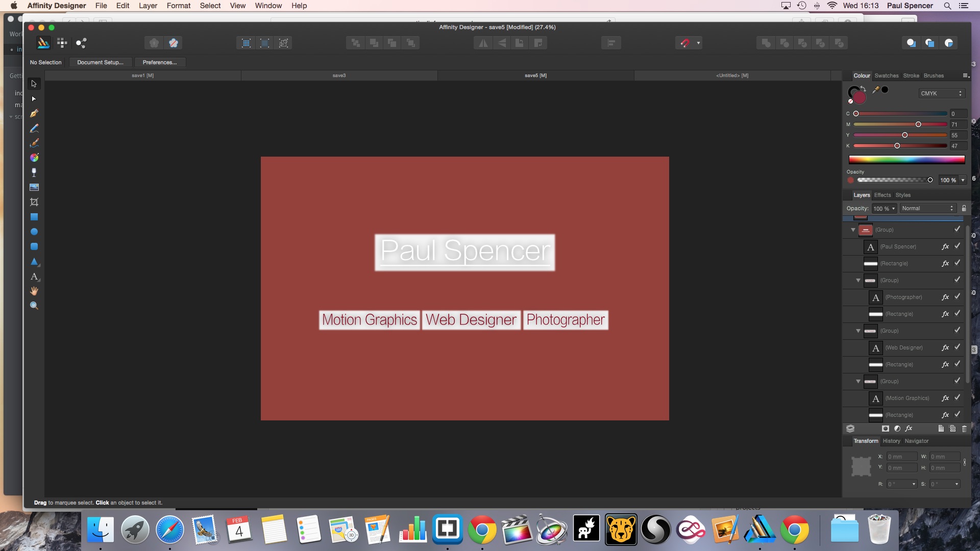Click the delete layer trash icon

[x=964, y=429]
